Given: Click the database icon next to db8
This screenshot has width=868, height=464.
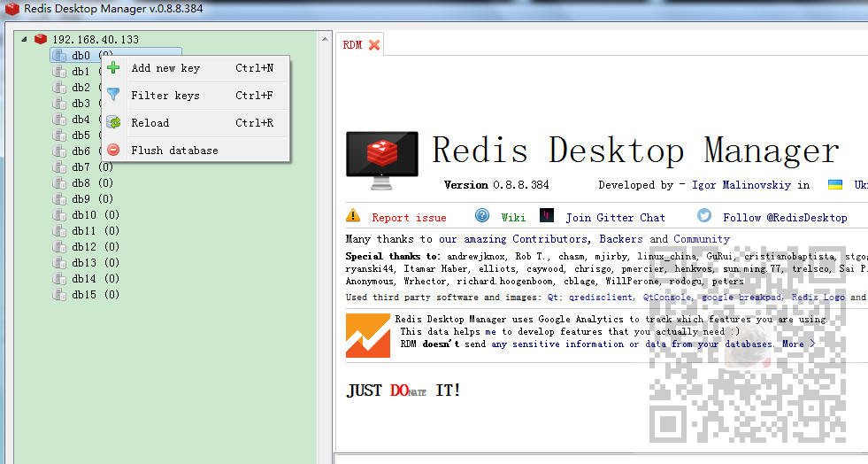Looking at the screenshot, I should click(x=59, y=182).
